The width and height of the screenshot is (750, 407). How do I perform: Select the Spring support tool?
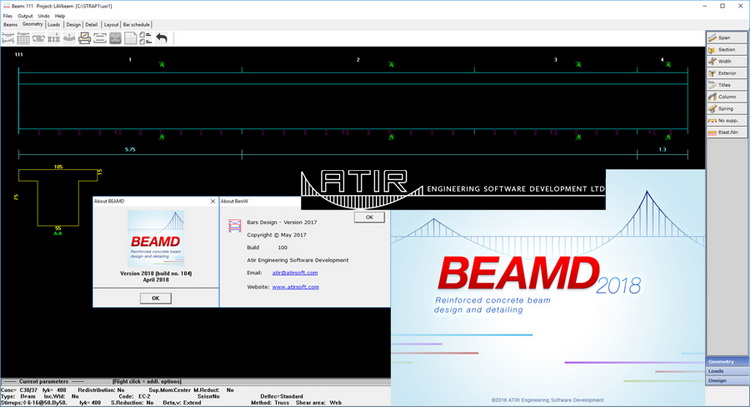(x=726, y=109)
